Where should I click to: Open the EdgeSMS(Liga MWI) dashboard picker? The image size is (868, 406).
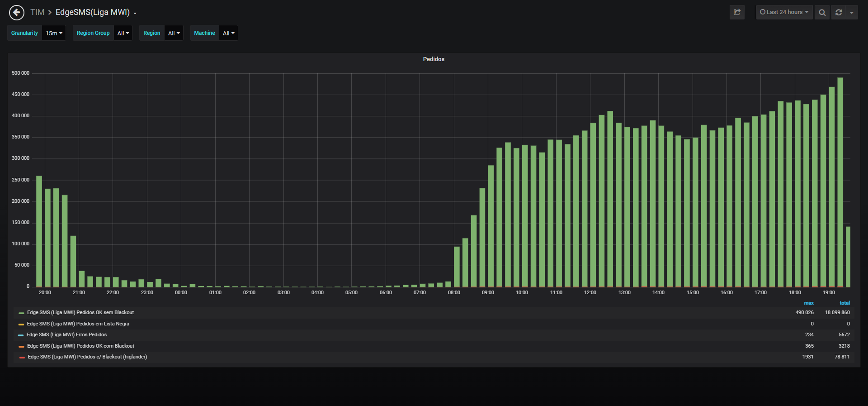coord(96,12)
